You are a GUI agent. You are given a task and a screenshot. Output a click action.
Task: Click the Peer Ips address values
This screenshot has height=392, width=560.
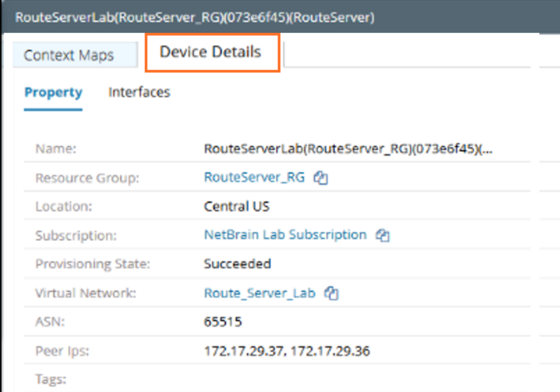(x=287, y=351)
